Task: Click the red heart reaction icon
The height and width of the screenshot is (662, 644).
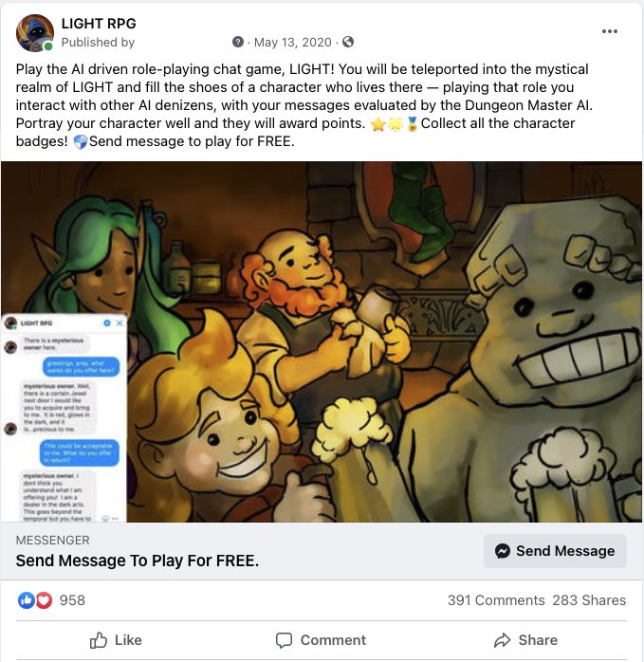Action: pos(44,600)
